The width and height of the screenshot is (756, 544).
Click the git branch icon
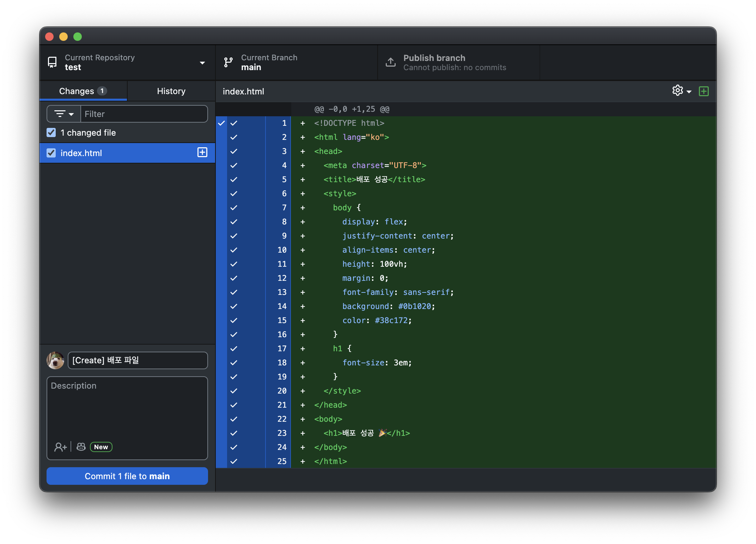pos(228,62)
